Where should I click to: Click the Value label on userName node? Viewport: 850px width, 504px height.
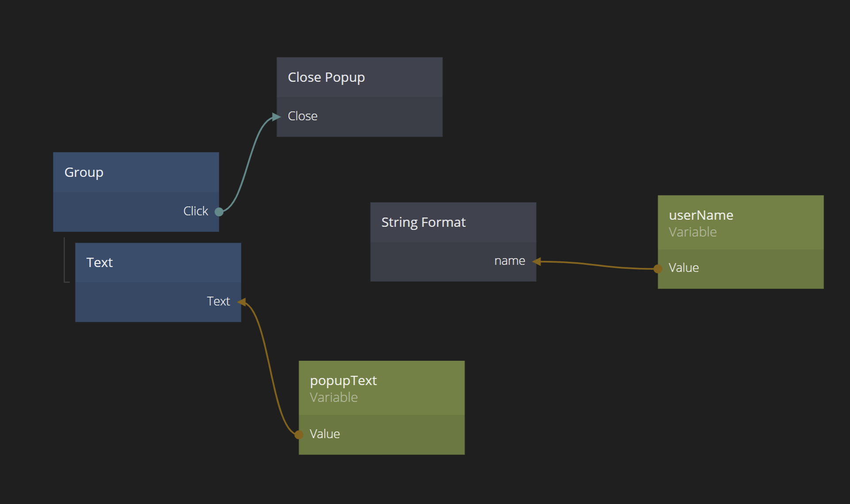click(x=684, y=268)
